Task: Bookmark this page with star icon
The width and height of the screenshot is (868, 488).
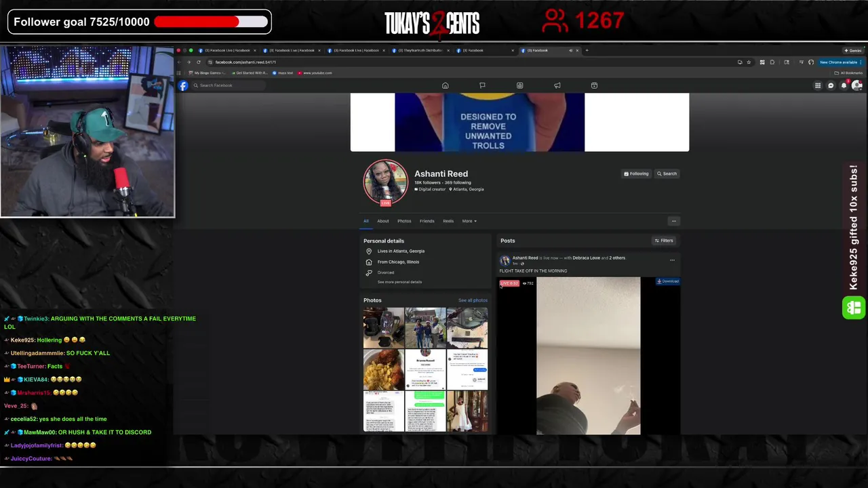Action: tap(749, 62)
